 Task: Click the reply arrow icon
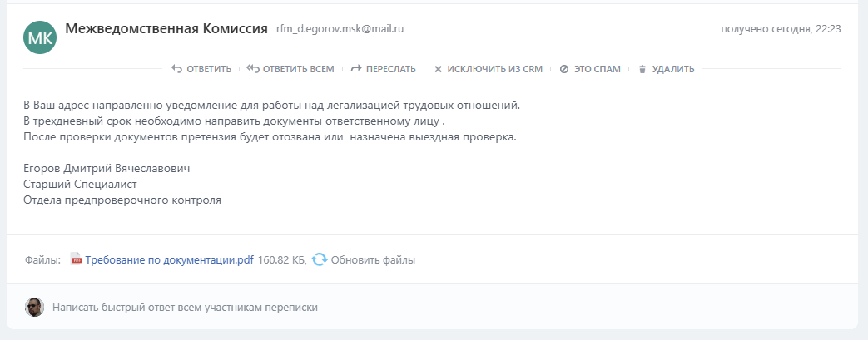click(x=176, y=69)
